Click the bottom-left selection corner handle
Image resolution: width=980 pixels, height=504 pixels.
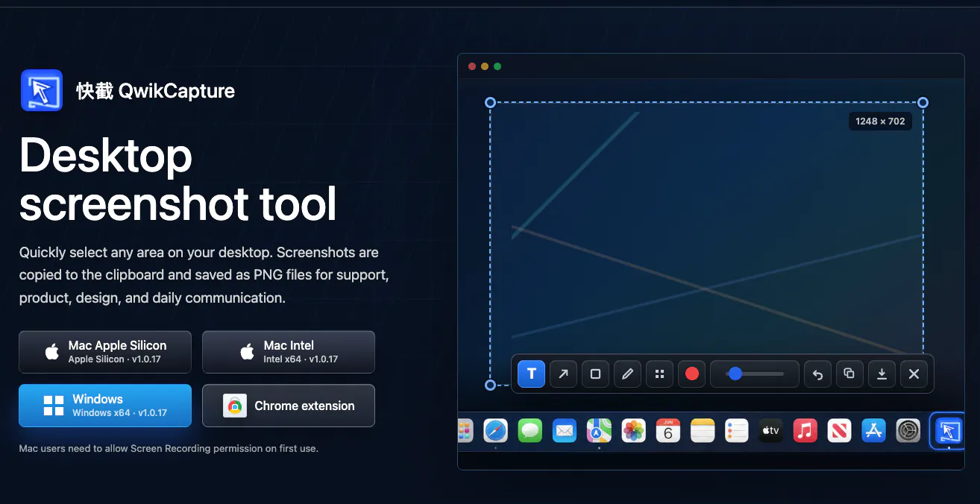point(490,385)
